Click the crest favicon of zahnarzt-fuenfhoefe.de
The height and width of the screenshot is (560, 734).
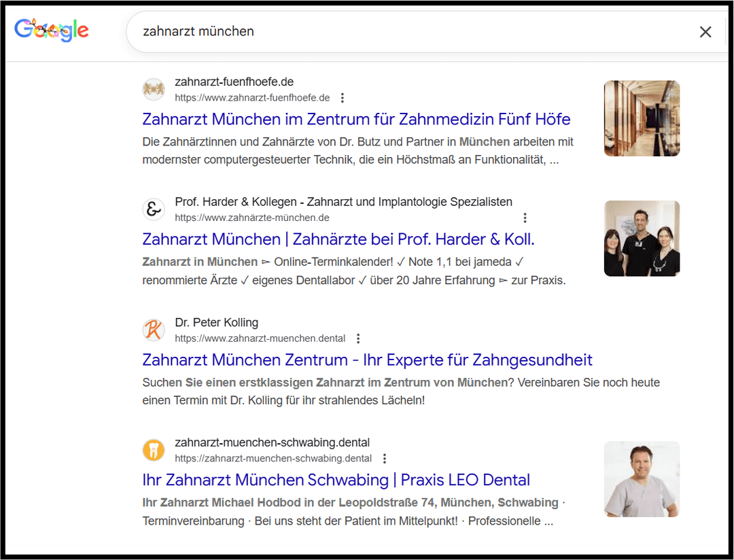coord(154,89)
